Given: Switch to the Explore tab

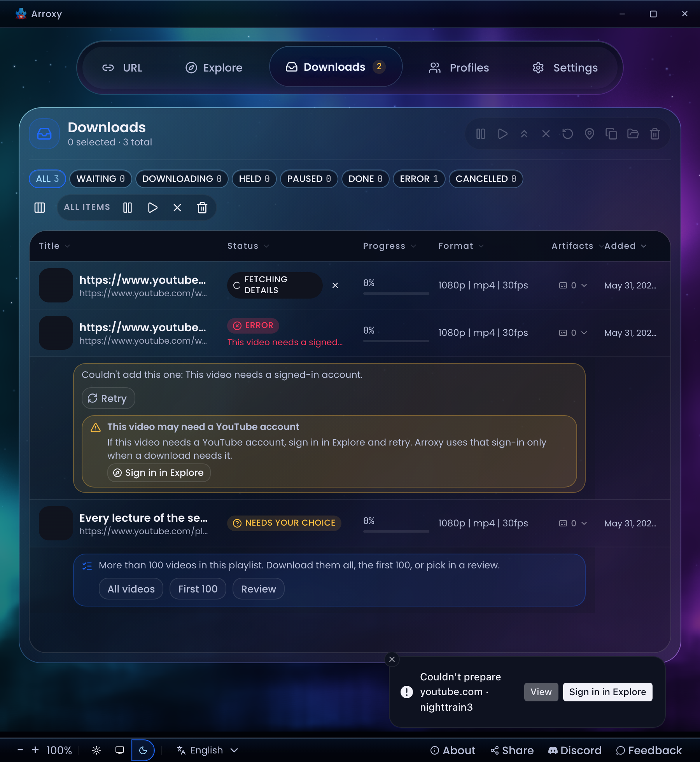Looking at the screenshot, I should click(214, 68).
